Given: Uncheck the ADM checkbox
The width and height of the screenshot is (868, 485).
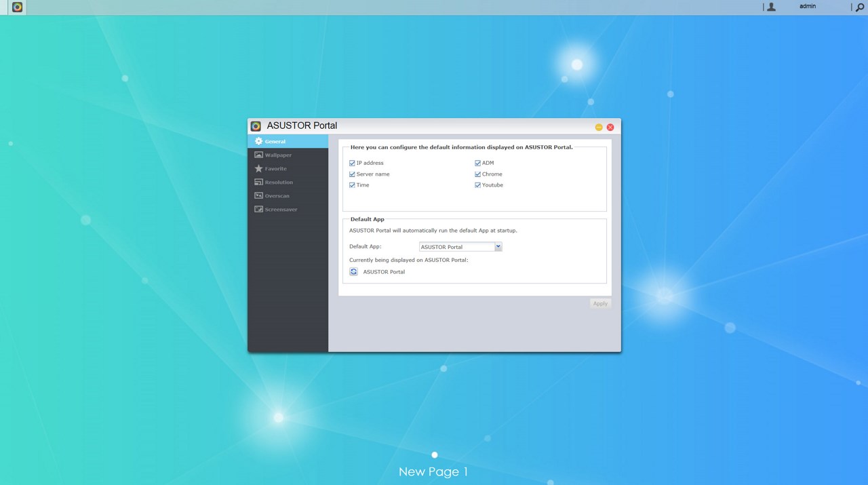Looking at the screenshot, I should pyautogui.click(x=477, y=163).
